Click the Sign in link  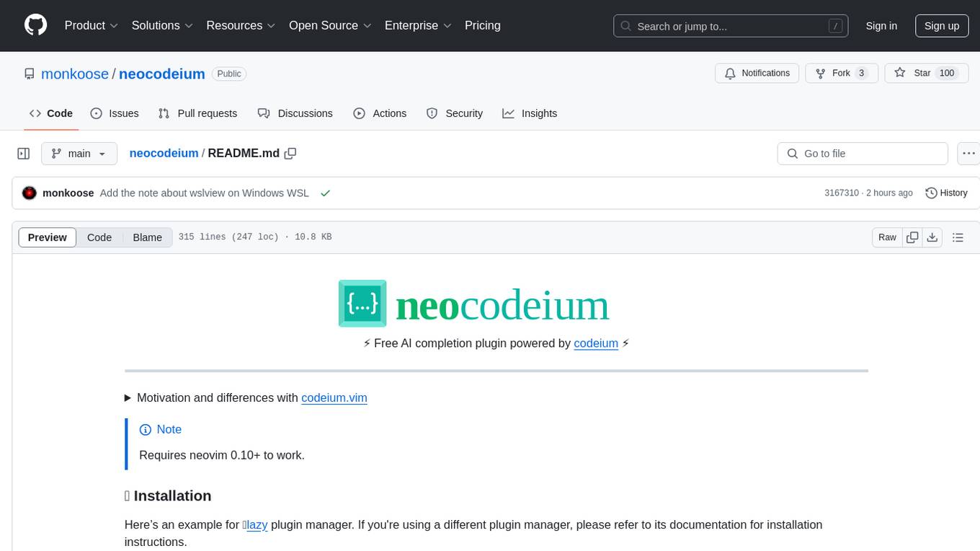(881, 26)
